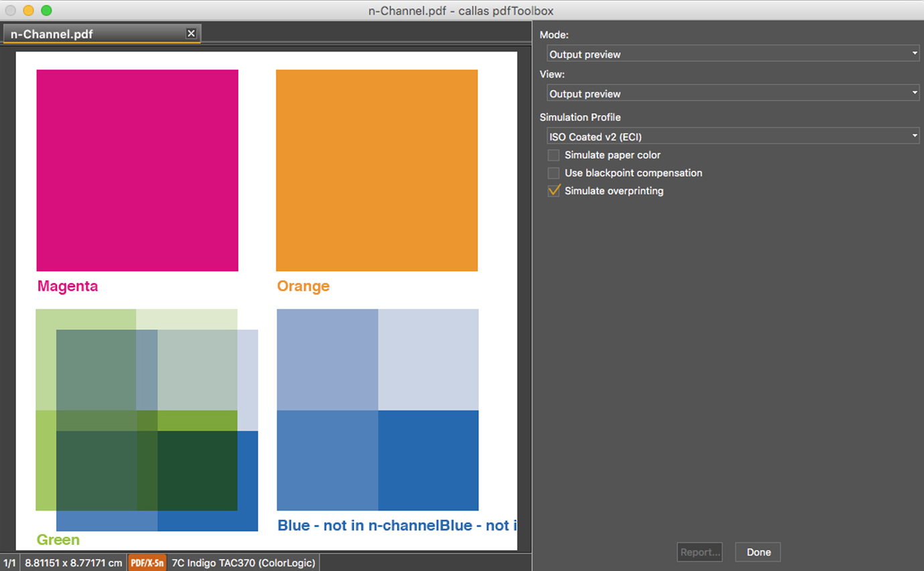Click the PDF/X-5n badge in status bar
The width and height of the screenshot is (924, 571).
click(x=147, y=563)
